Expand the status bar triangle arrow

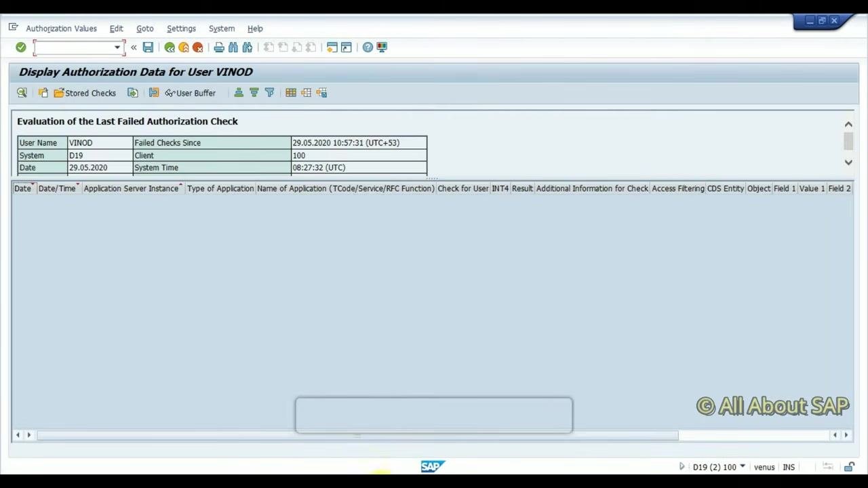pos(682,467)
